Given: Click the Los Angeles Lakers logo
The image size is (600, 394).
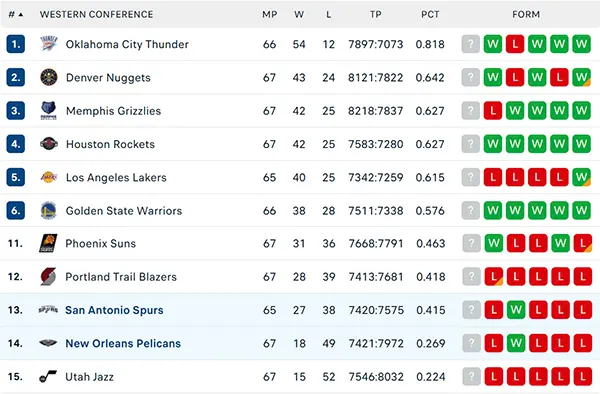Looking at the screenshot, I should click(x=49, y=177).
